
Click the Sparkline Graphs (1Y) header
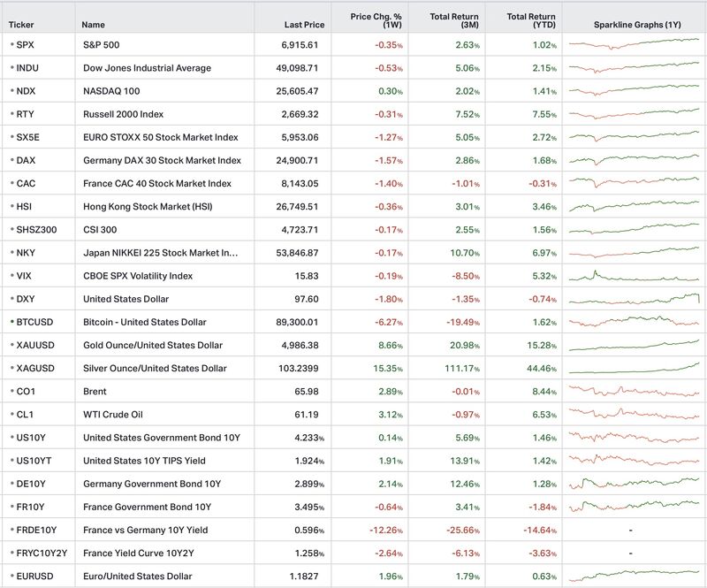tap(637, 25)
